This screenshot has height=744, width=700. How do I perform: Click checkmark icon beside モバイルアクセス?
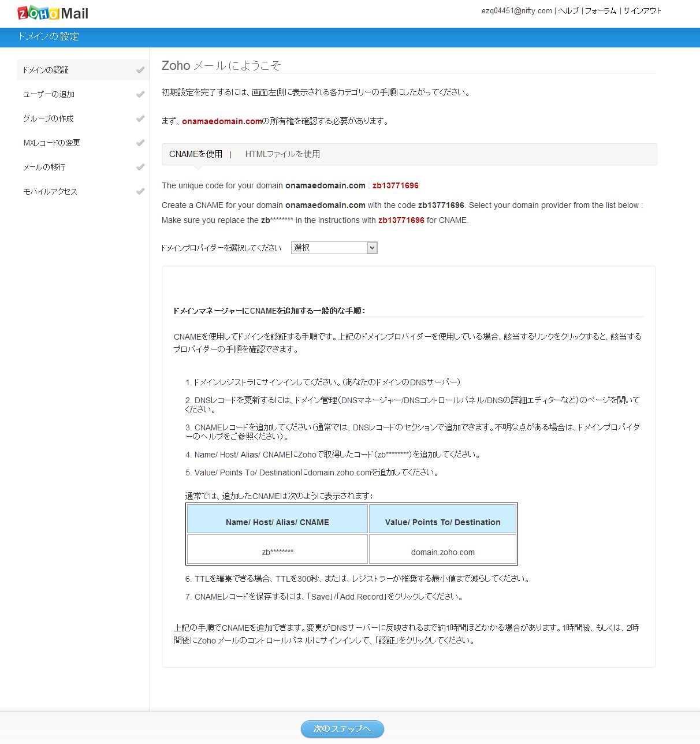pos(140,191)
